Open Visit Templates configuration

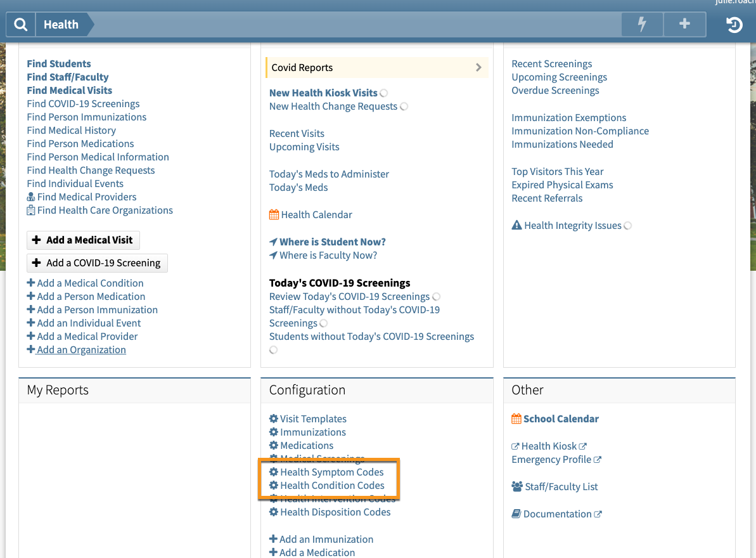pyautogui.click(x=313, y=419)
